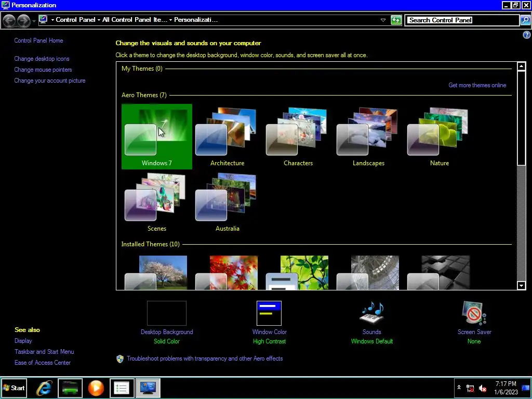Click the Show desktop button
The height and width of the screenshot is (399, 532).
pos(526,388)
